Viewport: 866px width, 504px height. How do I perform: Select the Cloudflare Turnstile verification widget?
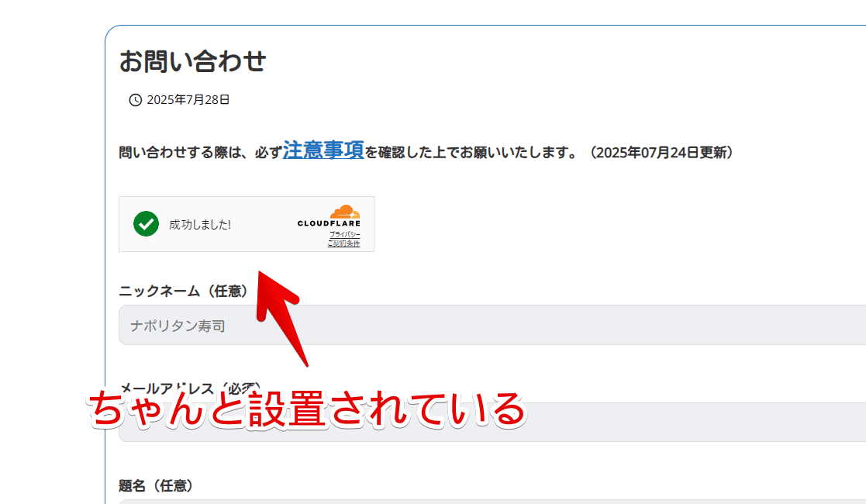[x=246, y=224]
